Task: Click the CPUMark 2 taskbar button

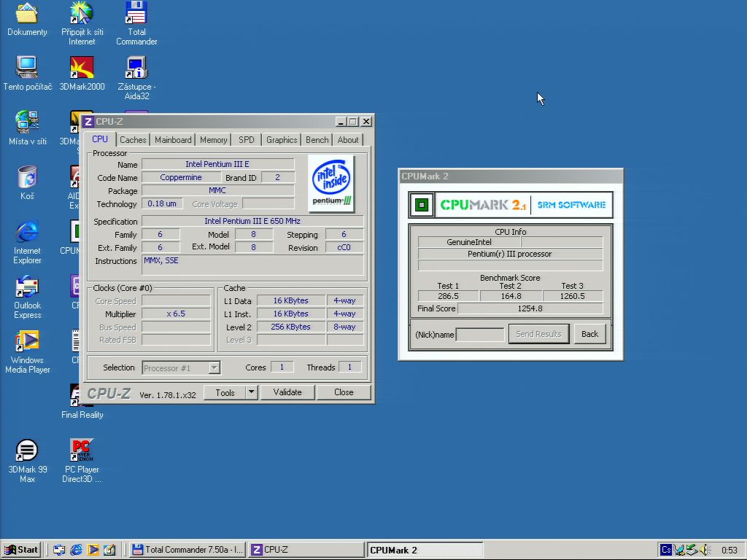Action: pos(425,550)
